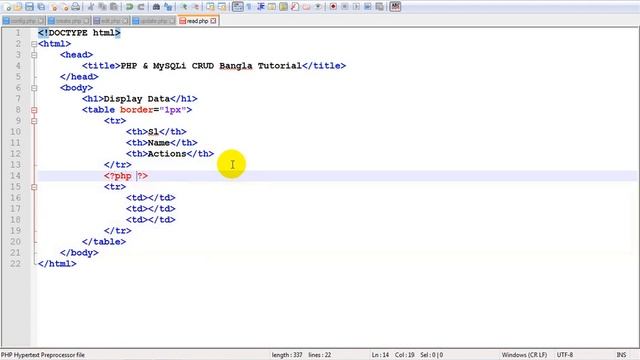This screenshot has height=360, width=640.
Task: Open the Function List panel
Action: coord(295,7)
